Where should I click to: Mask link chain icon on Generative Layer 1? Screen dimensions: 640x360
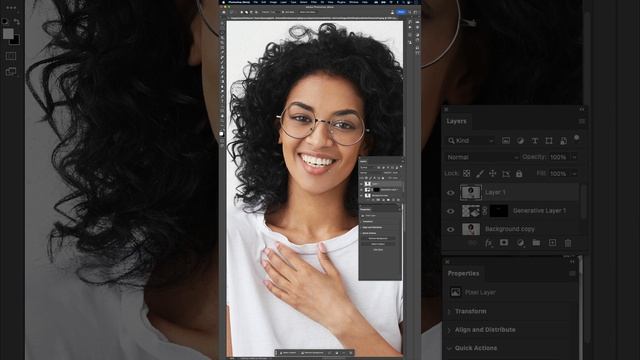pos(484,211)
